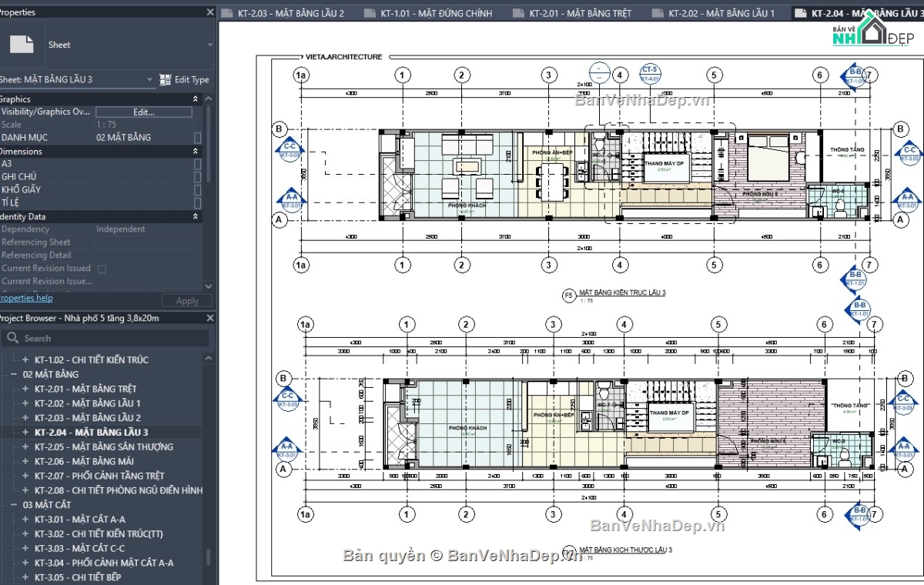Click the Project Browser search magnifier icon
Viewport: 924px width, 585px height.
(x=12, y=338)
